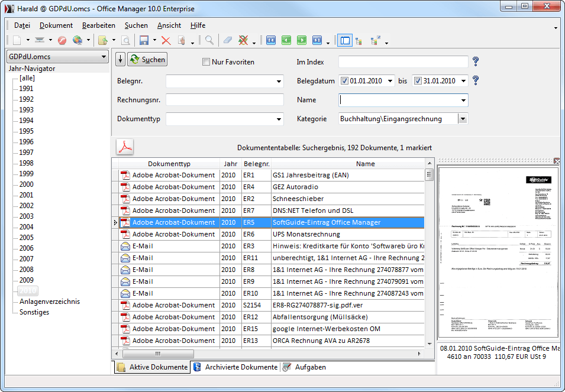Click the help question mark beside Im Index
The width and height of the screenshot is (565, 392).
pos(476,61)
